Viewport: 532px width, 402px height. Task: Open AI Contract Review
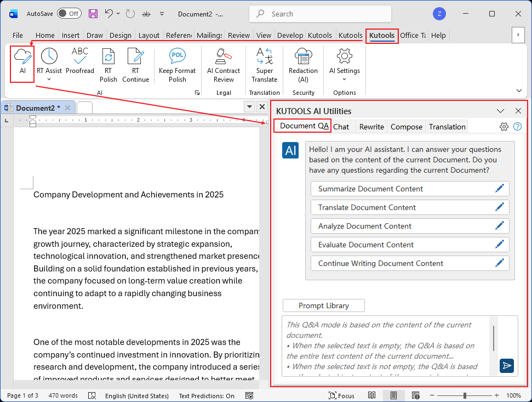(x=224, y=62)
